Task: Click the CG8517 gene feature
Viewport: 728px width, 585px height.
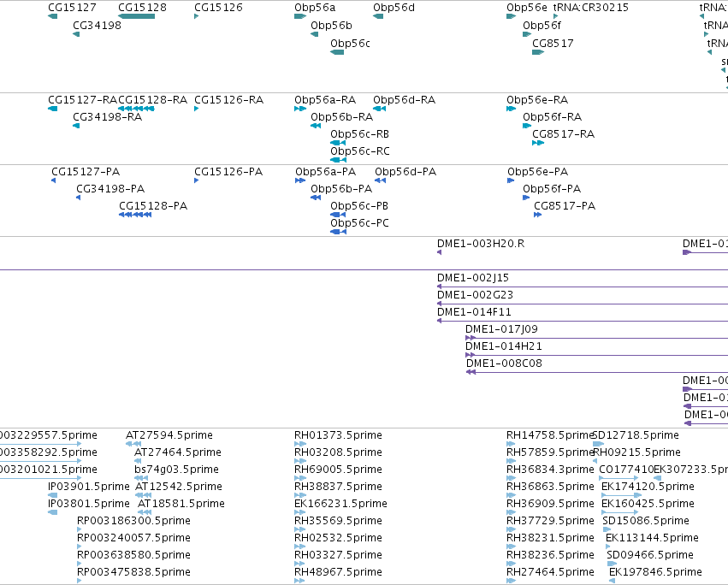Action: (538, 52)
